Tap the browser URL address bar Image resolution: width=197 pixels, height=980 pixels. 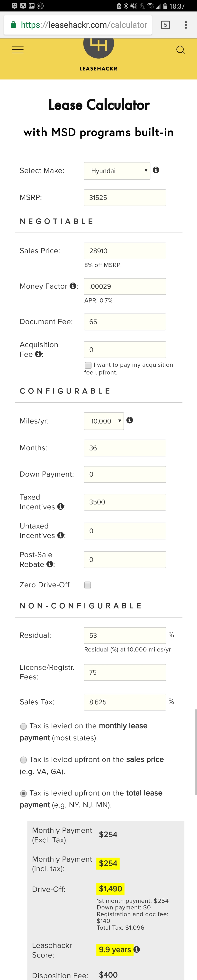(x=78, y=25)
